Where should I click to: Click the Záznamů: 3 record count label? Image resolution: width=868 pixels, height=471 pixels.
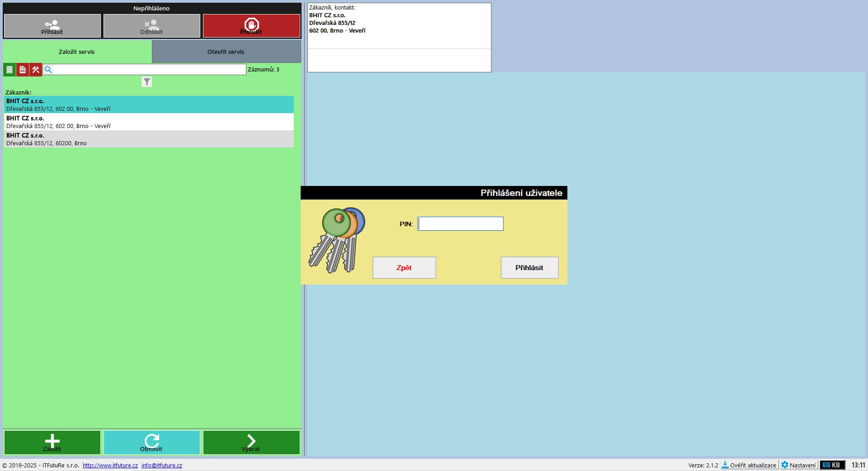click(x=264, y=70)
